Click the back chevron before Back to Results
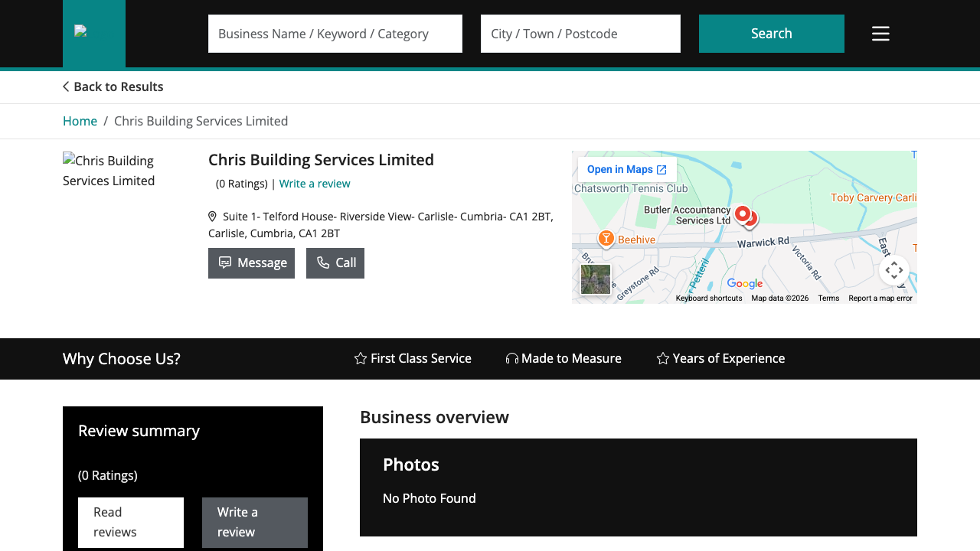This screenshot has width=980, height=551. pyautogui.click(x=64, y=86)
